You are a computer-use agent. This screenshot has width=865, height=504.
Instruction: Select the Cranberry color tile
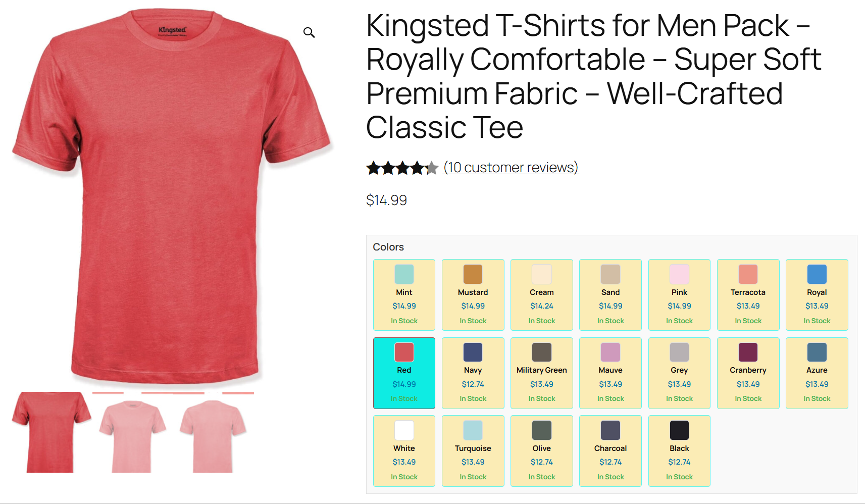[748, 373]
